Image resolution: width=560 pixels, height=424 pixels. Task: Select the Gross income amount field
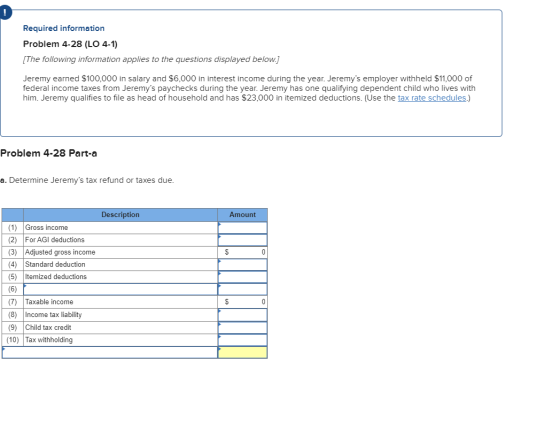tap(242, 228)
